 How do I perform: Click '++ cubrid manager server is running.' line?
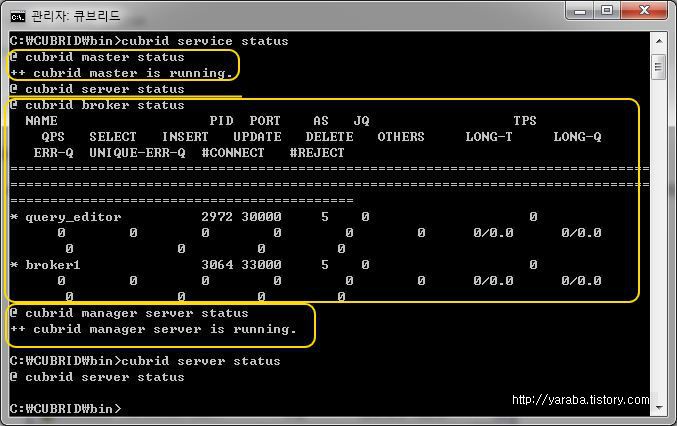[x=154, y=329]
